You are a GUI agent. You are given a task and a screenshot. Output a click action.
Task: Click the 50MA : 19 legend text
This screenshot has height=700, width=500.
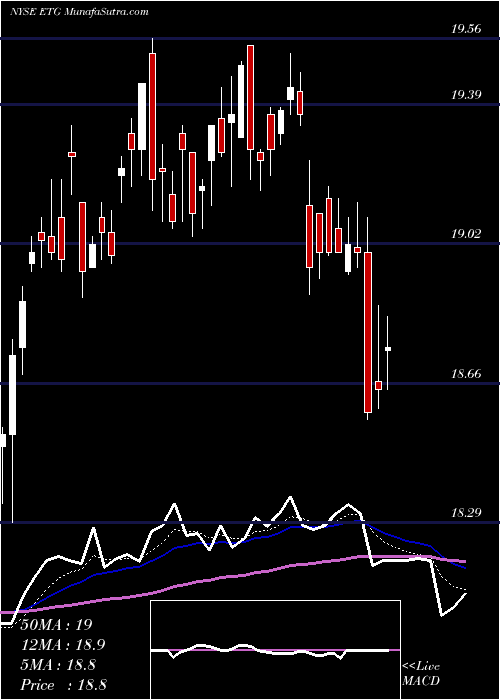57,625
